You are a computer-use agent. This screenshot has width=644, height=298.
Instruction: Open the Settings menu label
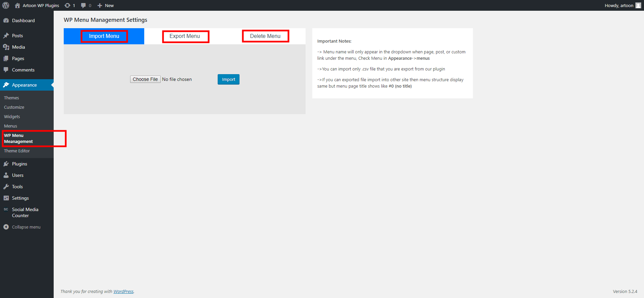point(20,198)
